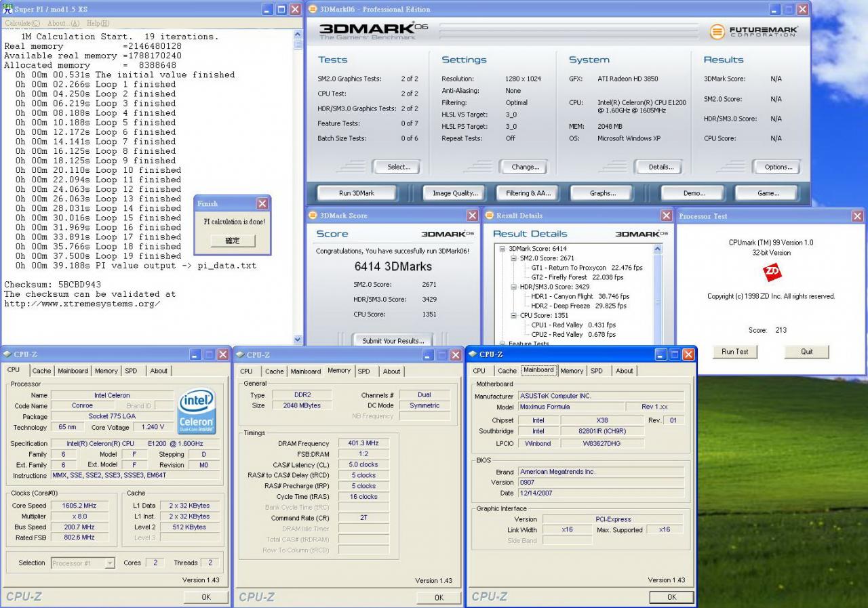Launch the Demo... button

click(x=694, y=193)
